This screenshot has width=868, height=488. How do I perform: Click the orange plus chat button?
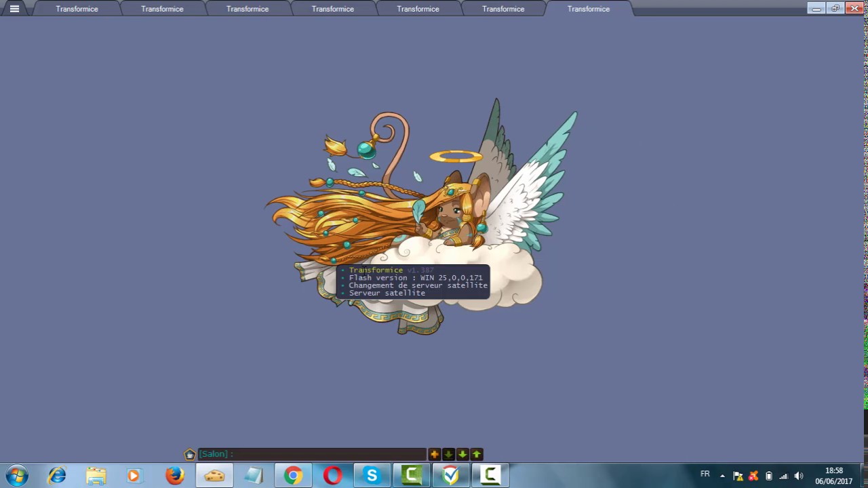435,454
